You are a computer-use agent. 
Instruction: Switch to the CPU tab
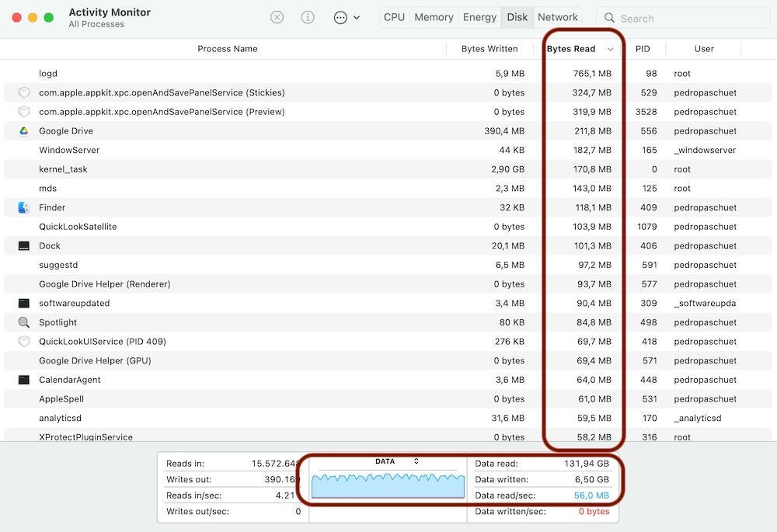[395, 17]
